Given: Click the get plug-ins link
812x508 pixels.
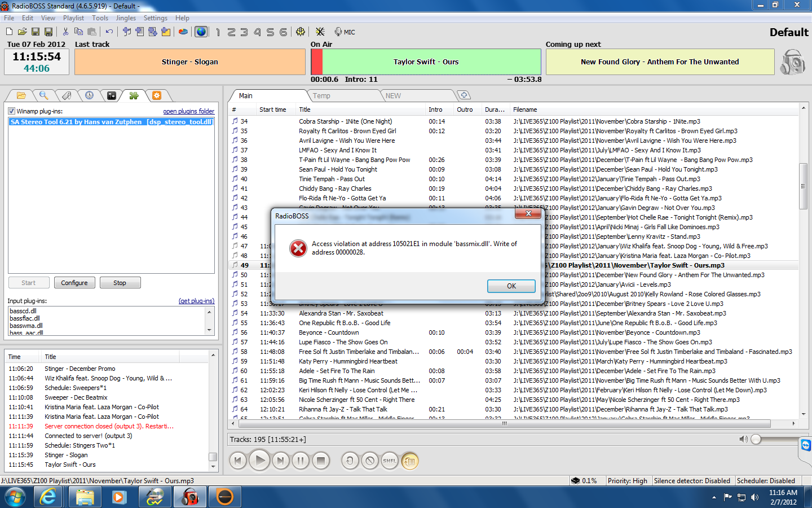Looking at the screenshot, I should pos(196,301).
